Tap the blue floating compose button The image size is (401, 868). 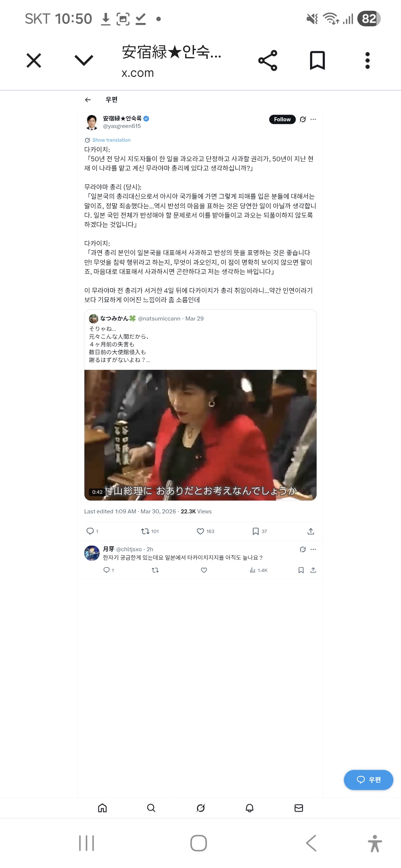click(368, 780)
